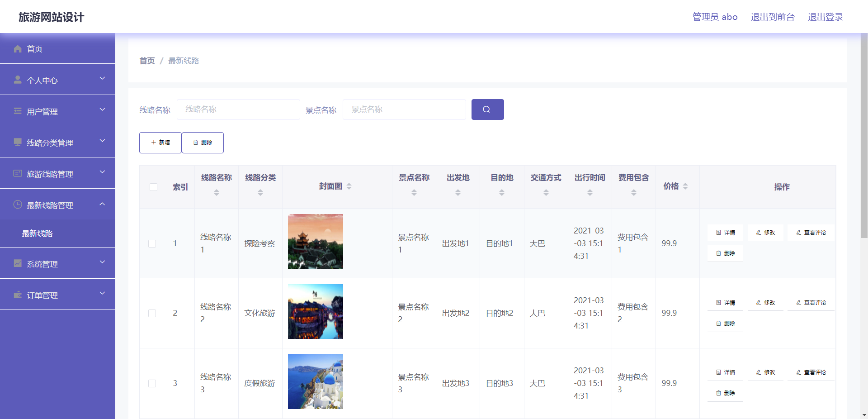
Task: Click the 查看评论 button on row 2
Action: pos(811,302)
